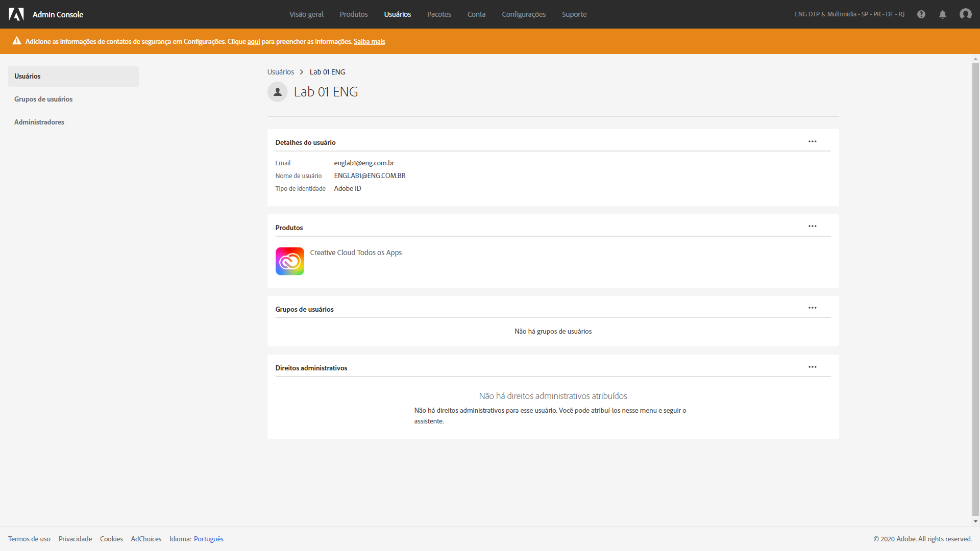Open Termos de uso footer link
The image size is (980, 551).
29,539
